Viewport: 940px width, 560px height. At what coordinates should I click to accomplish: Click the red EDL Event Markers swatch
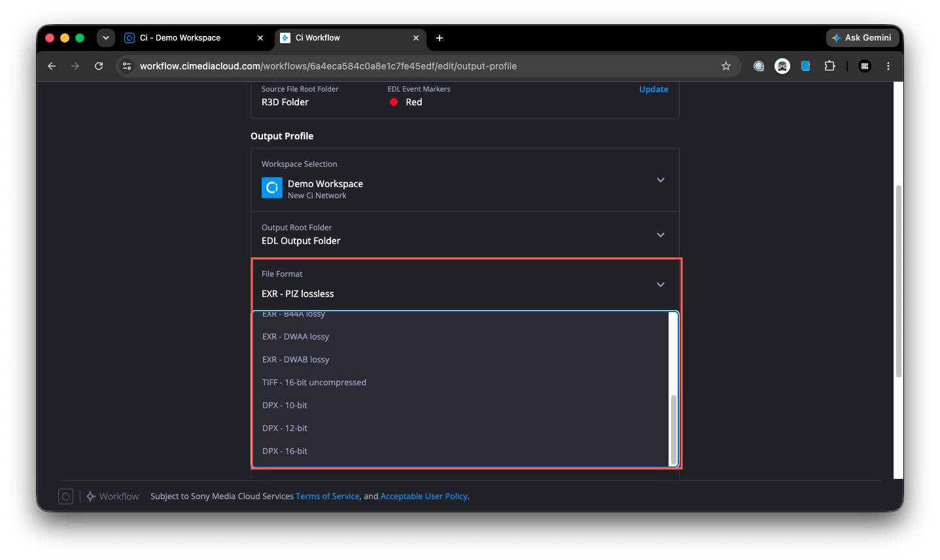[x=394, y=102]
